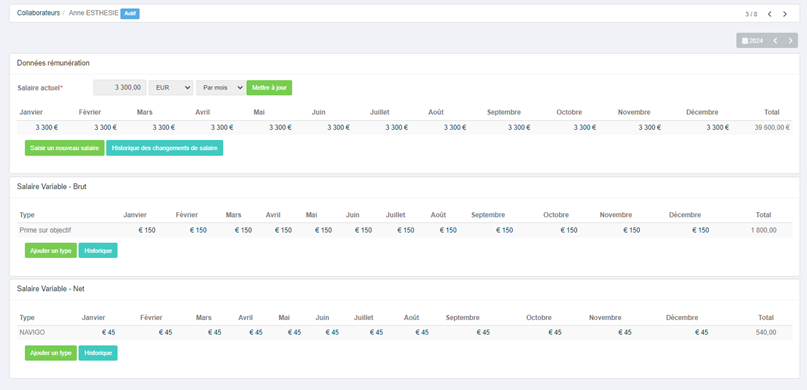Select the 3 / 8 record counter
This screenshot has height=390, width=807.
tap(751, 14)
